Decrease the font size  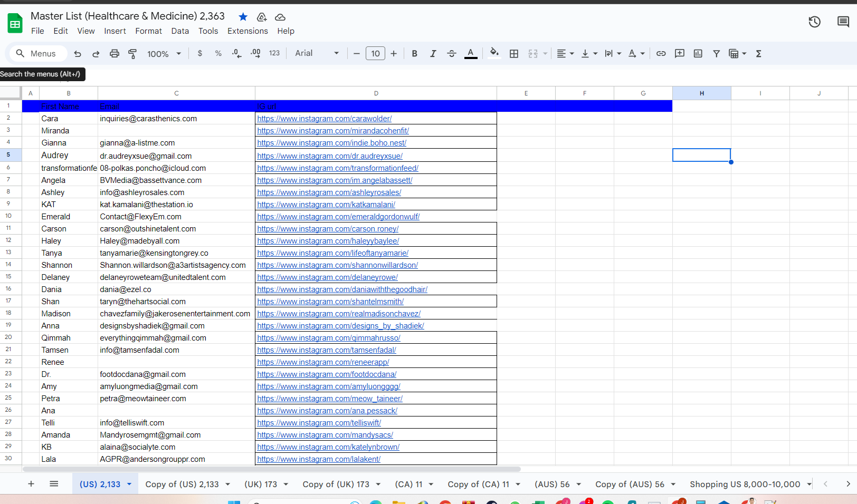pyautogui.click(x=357, y=54)
